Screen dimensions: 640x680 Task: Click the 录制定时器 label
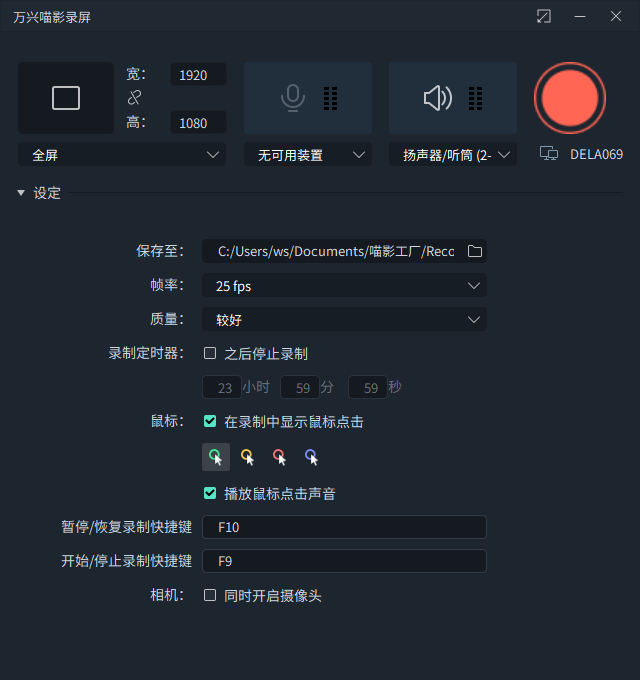click(x=146, y=353)
